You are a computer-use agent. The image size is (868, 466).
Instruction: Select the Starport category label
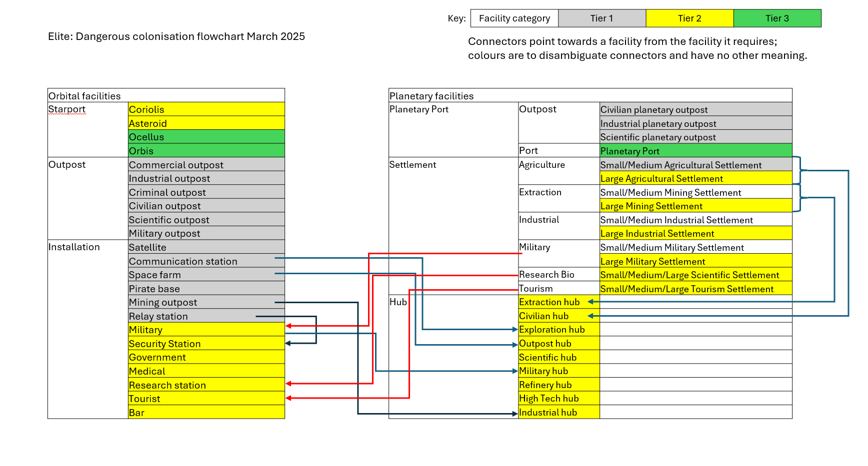point(67,109)
